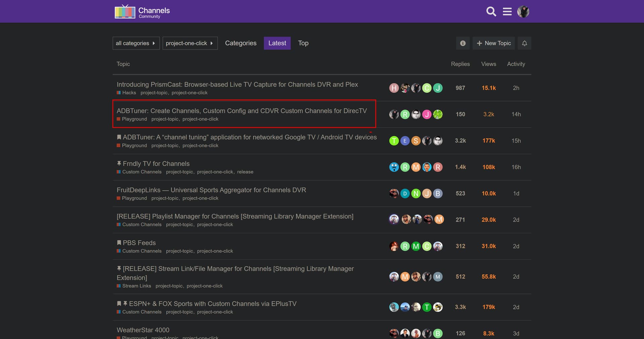Viewport: 644px width, 339px height.
Task: Switch to the Categories tab
Action: tap(240, 43)
